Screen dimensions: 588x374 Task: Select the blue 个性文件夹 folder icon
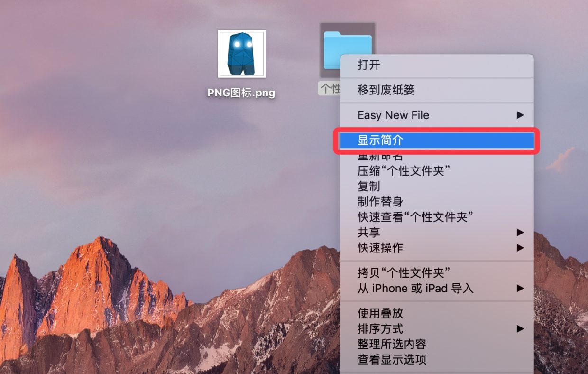point(348,49)
